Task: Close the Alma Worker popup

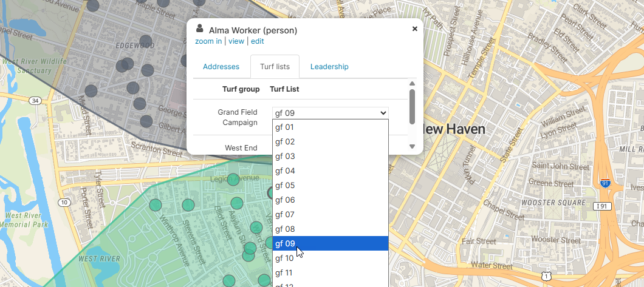Action: pyautogui.click(x=415, y=29)
